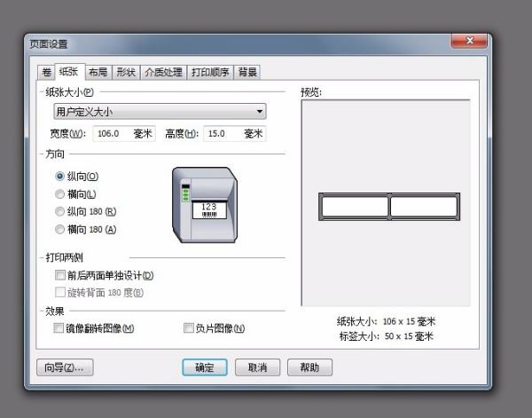
Task: Click the printer orientation illustration
Action: pyautogui.click(x=205, y=205)
